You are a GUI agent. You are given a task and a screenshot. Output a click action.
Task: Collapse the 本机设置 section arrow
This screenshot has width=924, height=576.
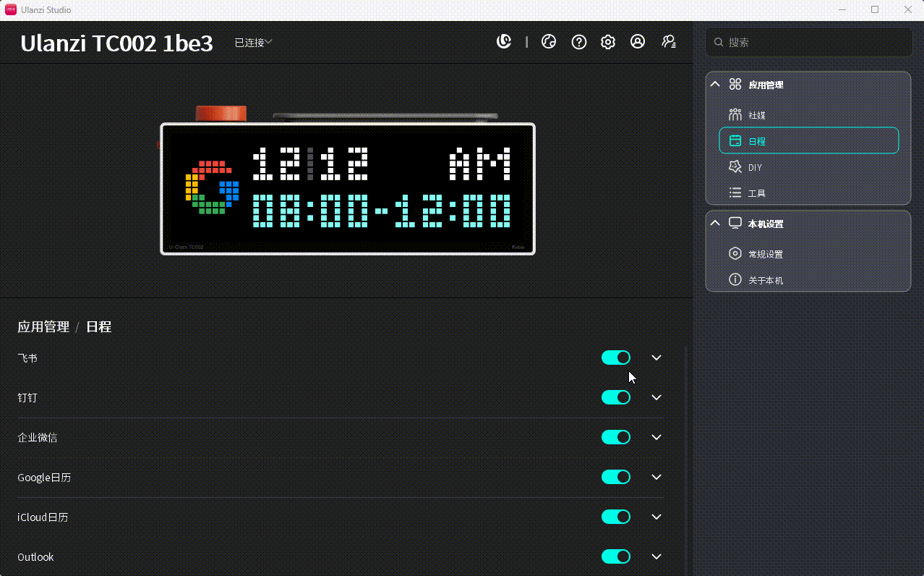click(715, 224)
